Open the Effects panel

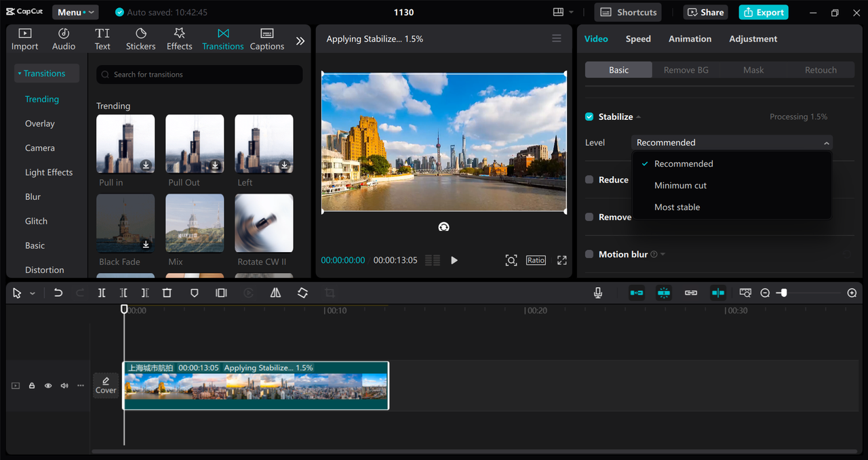(x=180, y=39)
